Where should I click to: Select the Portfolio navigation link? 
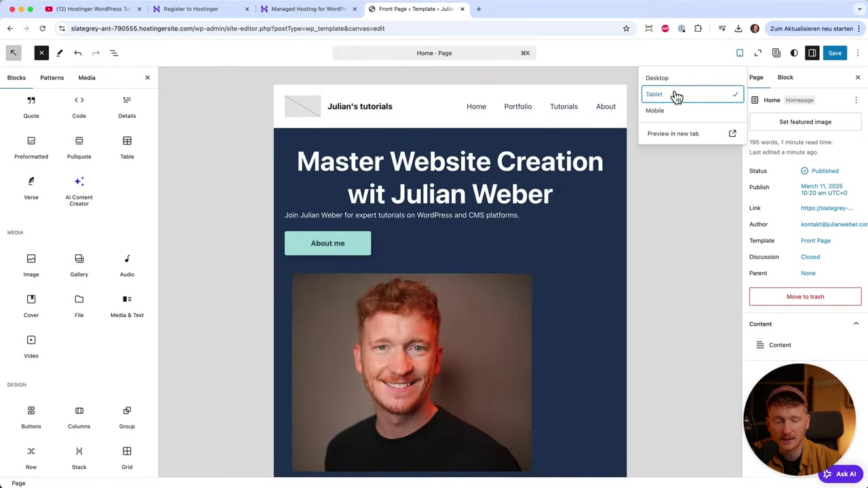pos(517,106)
